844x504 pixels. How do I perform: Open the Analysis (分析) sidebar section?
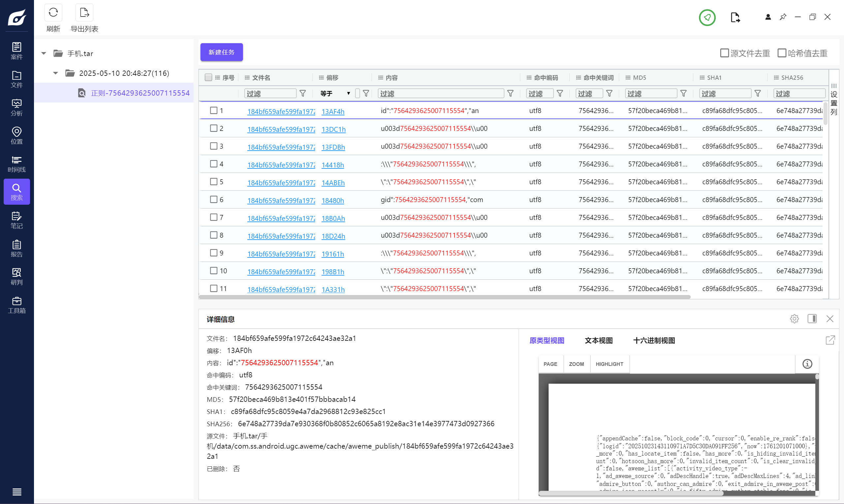click(x=16, y=107)
